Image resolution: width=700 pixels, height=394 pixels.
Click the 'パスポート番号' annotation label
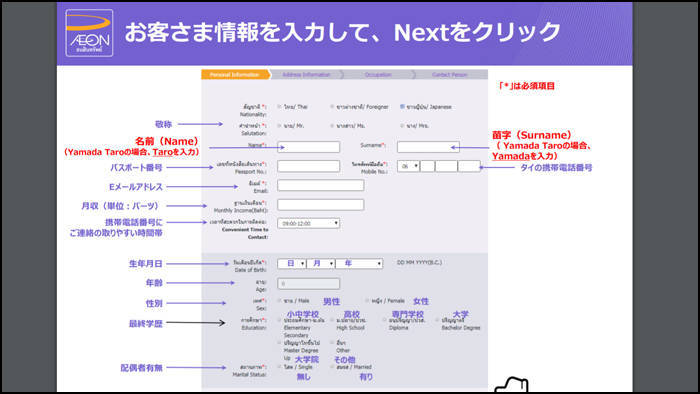136,167
